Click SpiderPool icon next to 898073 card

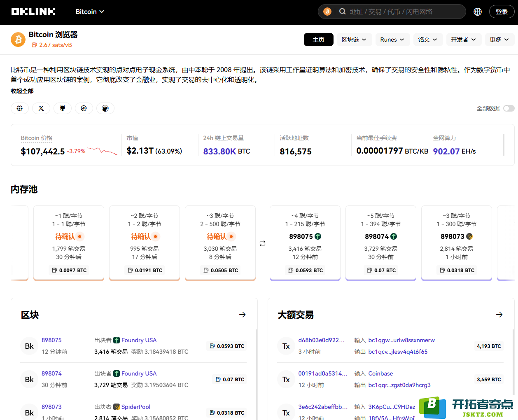tap(469, 236)
